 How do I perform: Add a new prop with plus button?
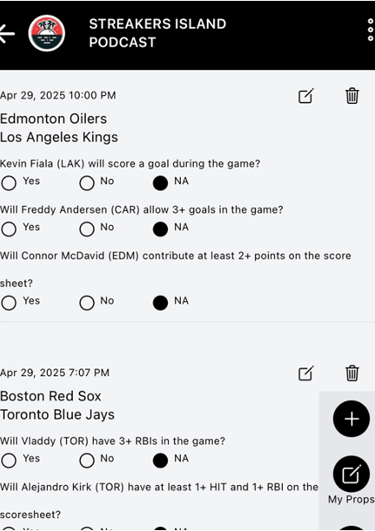(351, 419)
